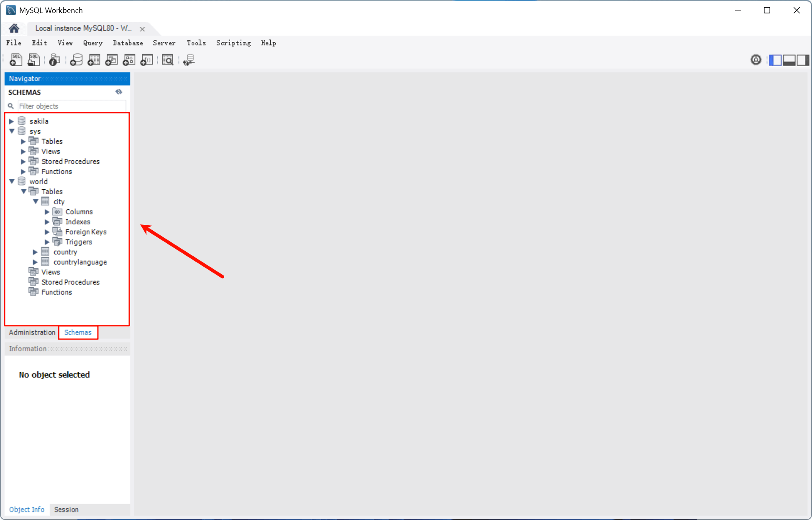Open the preferences gear icon
This screenshot has width=812, height=520.
click(756, 60)
